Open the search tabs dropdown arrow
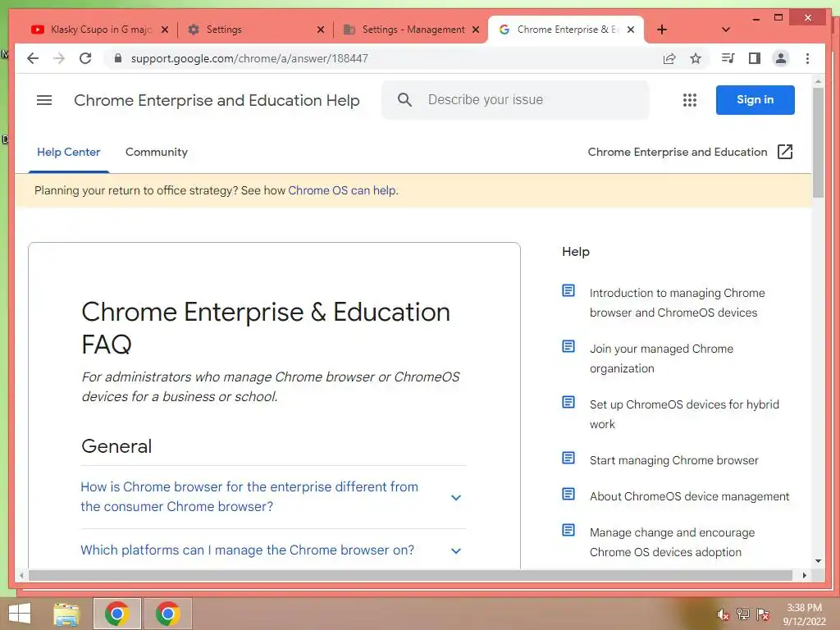This screenshot has width=840, height=630. tap(726, 30)
